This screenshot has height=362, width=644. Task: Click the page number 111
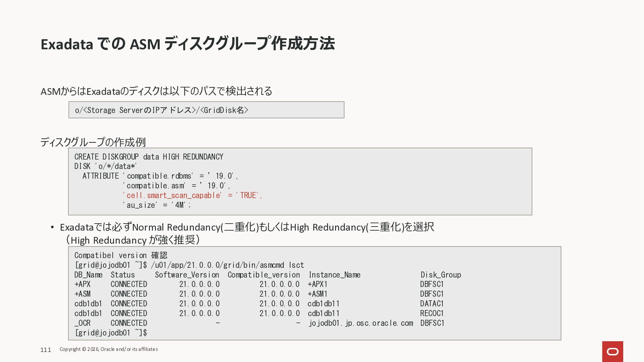coord(46,350)
